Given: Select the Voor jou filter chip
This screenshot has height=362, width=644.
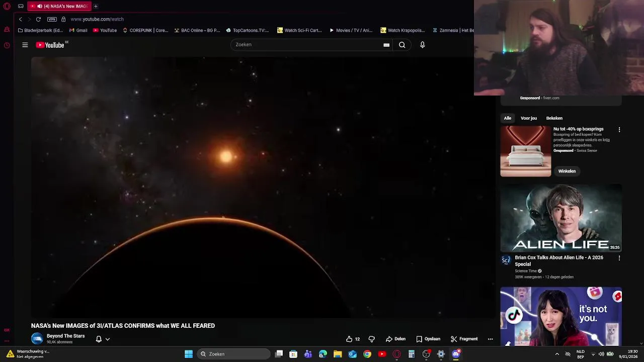Looking at the screenshot, I should (x=529, y=118).
